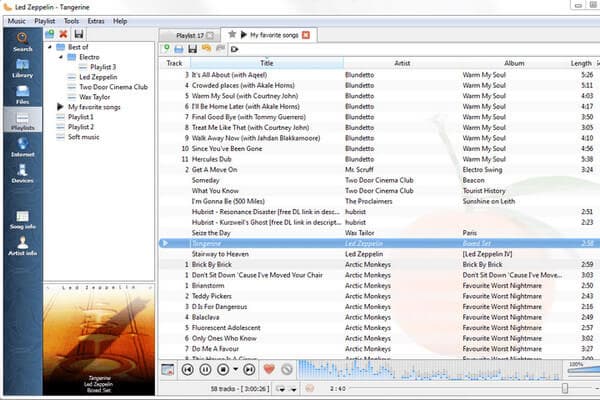Pause the current song
The width and height of the screenshot is (600, 400).
pos(205,369)
